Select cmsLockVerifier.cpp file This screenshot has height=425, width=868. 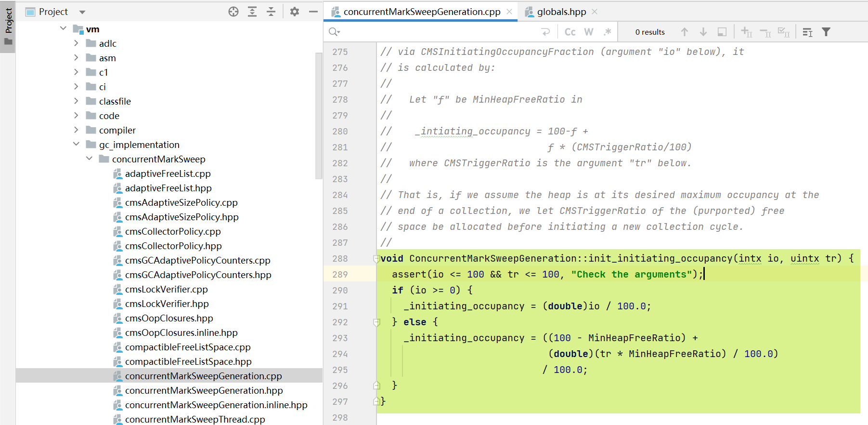tap(167, 289)
